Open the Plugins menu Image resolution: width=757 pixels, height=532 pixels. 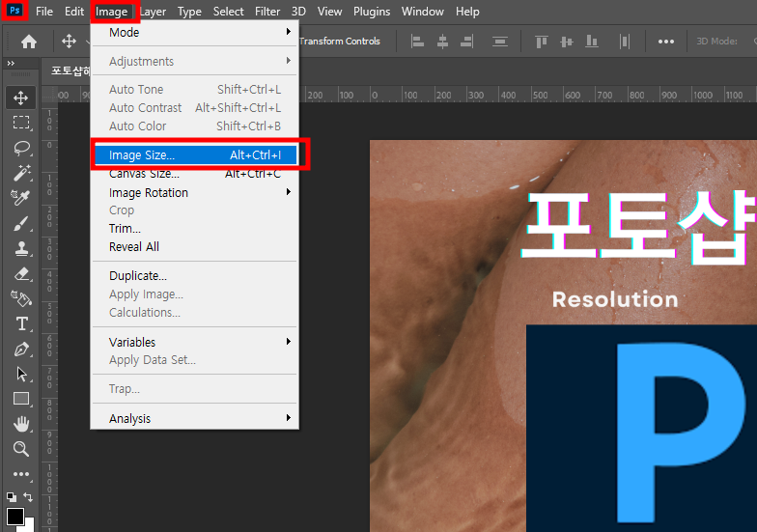coord(372,12)
